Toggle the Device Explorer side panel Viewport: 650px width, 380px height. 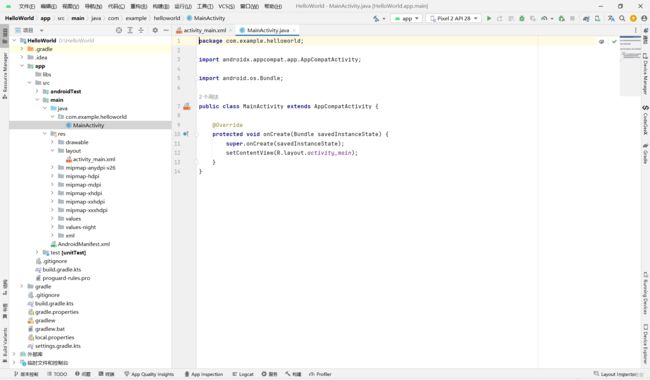click(x=645, y=343)
